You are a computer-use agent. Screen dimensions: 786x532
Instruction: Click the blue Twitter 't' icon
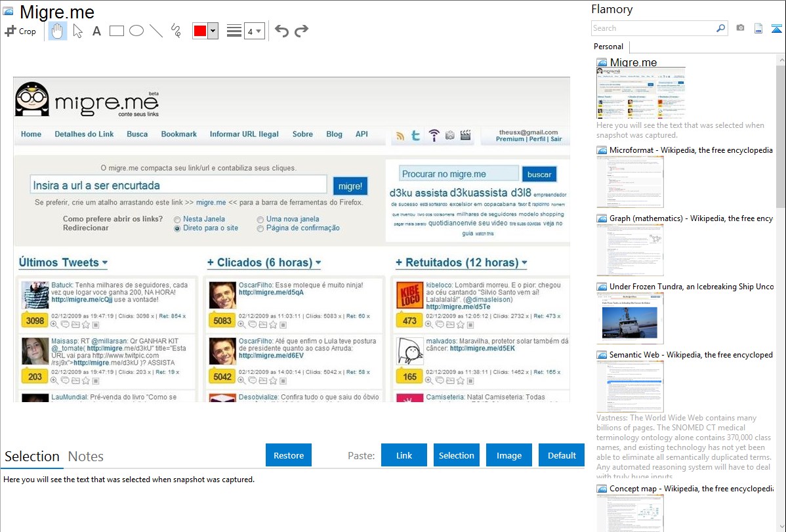point(415,135)
